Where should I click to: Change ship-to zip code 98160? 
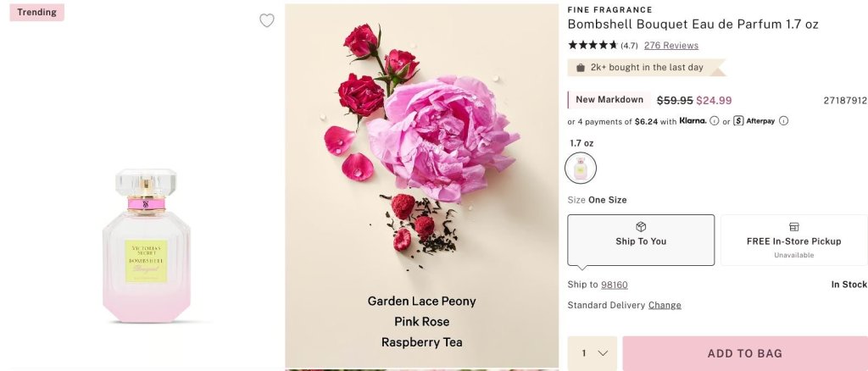[x=615, y=285]
